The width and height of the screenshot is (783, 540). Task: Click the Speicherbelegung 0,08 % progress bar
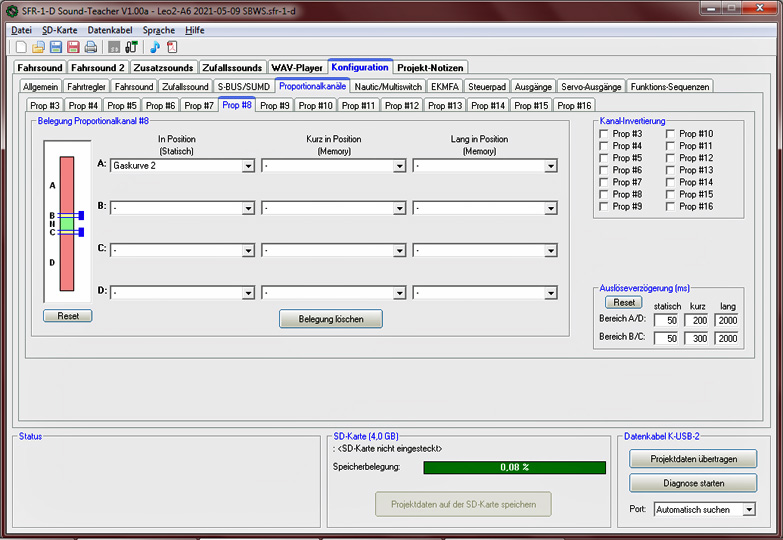(514, 467)
